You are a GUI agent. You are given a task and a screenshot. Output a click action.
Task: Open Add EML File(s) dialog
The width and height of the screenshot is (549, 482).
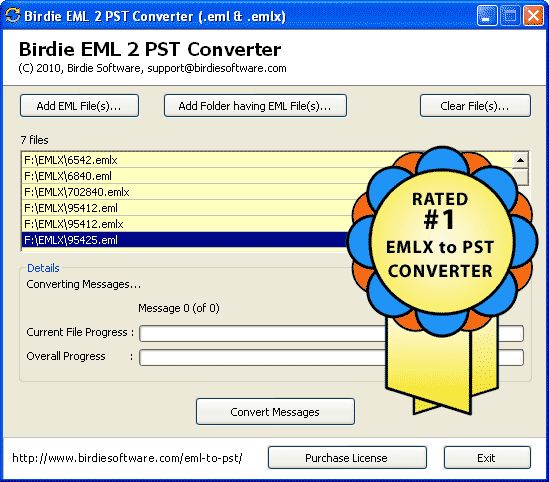(79, 106)
